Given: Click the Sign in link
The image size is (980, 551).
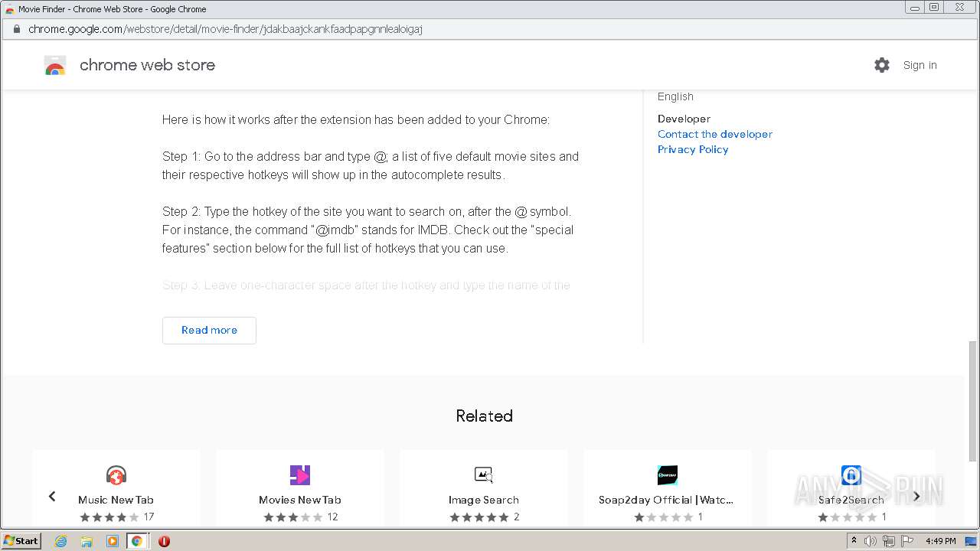Looking at the screenshot, I should pos(920,65).
